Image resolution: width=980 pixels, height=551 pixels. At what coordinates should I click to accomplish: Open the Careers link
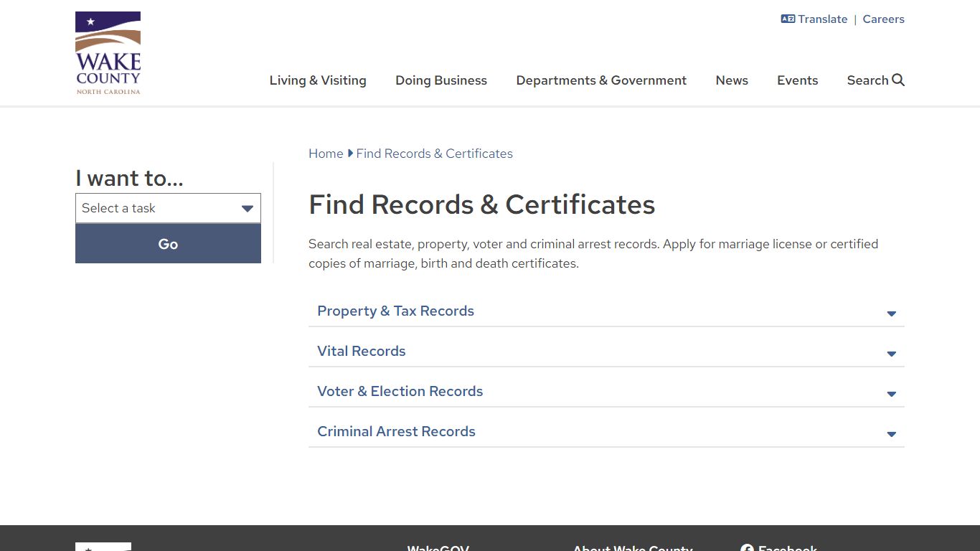point(883,19)
